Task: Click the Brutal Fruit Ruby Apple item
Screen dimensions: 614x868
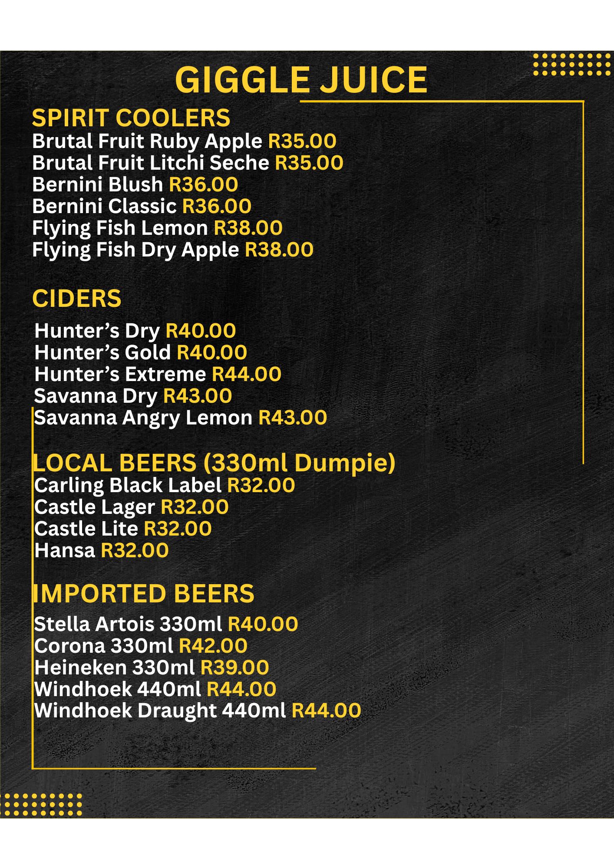Action: 147,141
